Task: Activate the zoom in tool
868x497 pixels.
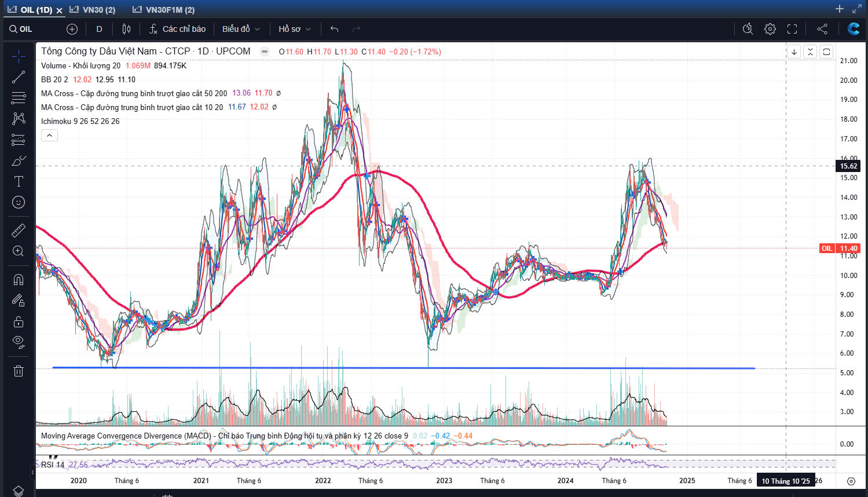Action: click(19, 251)
